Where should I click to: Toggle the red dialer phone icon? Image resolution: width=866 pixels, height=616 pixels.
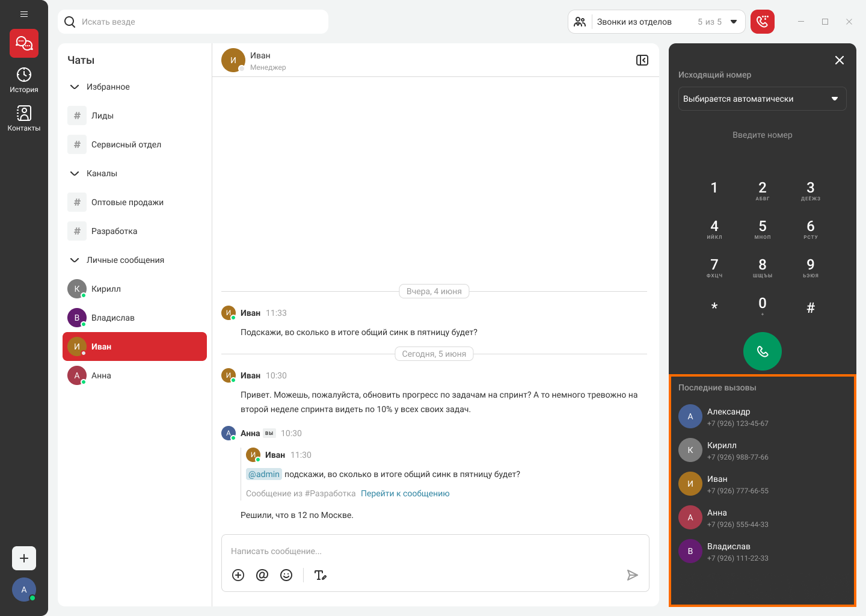click(x=762, y=22)
